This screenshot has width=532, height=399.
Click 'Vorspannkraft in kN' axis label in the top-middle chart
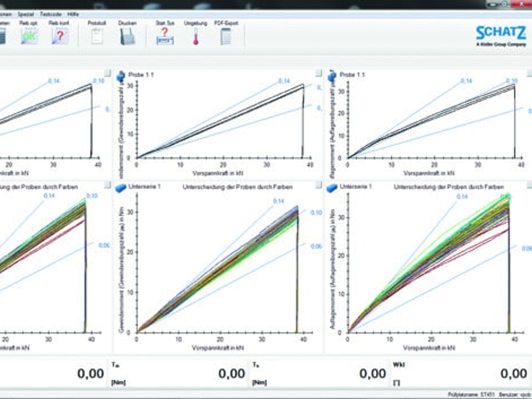pos(218,173)
